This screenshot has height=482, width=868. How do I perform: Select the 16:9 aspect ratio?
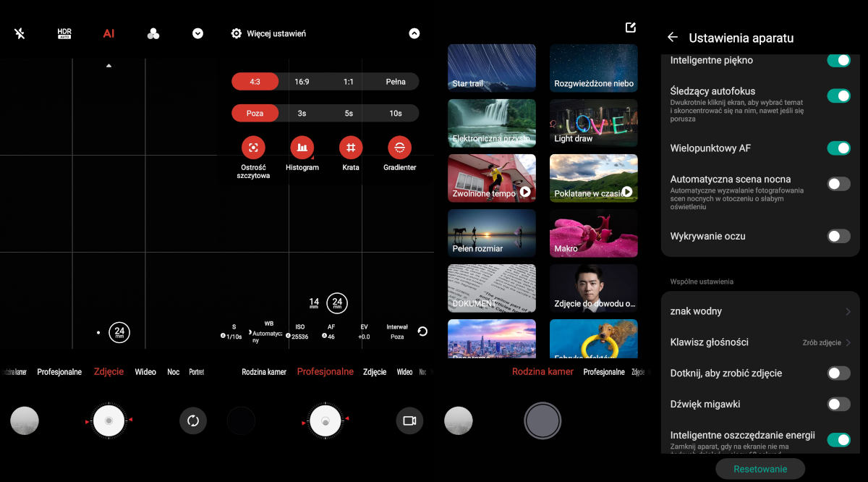click(x=302, y=82)
